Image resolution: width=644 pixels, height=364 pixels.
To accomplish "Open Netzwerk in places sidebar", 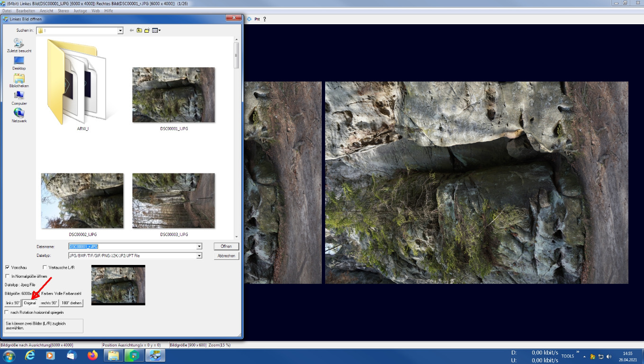I will click(x=19, y=116).
